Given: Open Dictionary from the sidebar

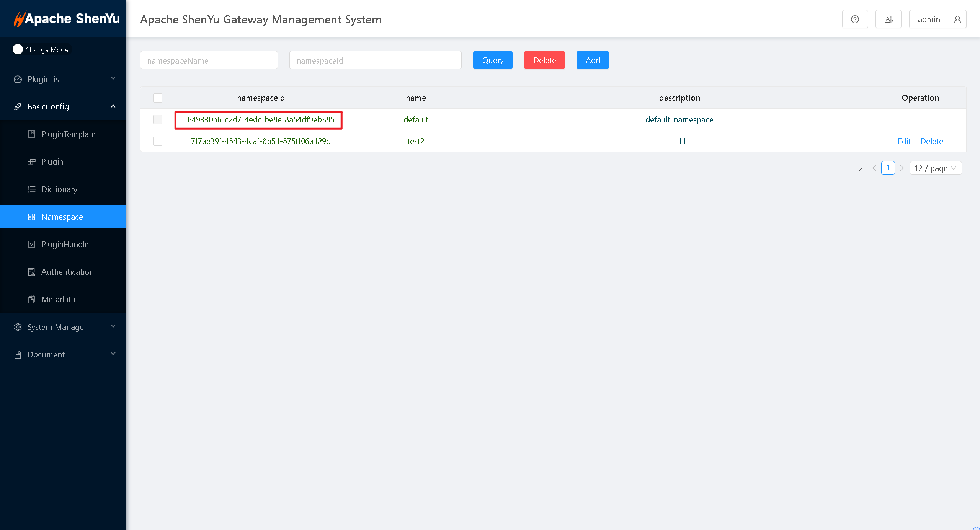Looking at the screenshot, I should [59, 189].
